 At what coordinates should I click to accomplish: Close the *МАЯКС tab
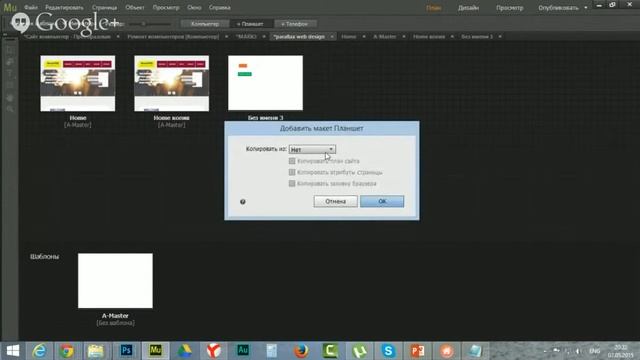click(264, 37)
